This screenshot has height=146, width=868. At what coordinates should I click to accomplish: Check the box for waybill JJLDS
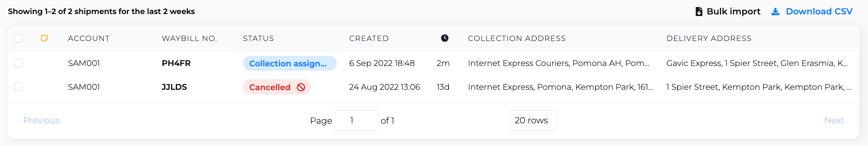point(18,87)
